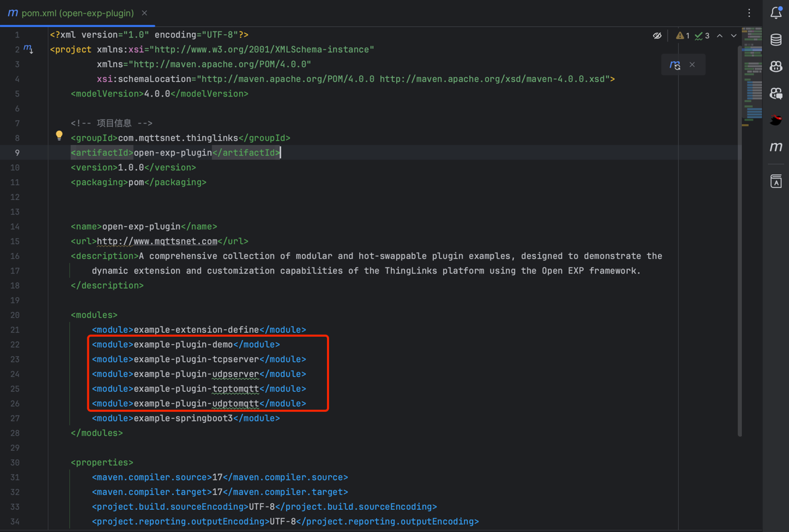Screen dimensions: 789x532
Task: Click the xmlns POM/4.0.0 attribute line
Action: [203, 64]
